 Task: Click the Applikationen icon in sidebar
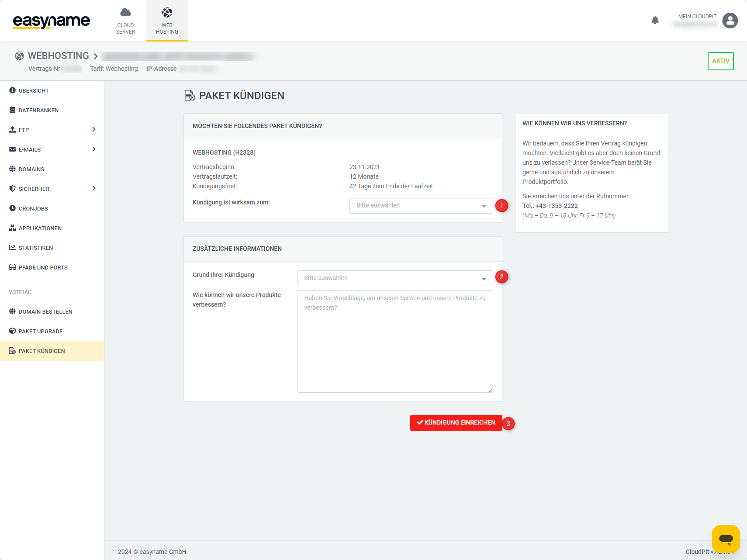click(x=12, y=228)
